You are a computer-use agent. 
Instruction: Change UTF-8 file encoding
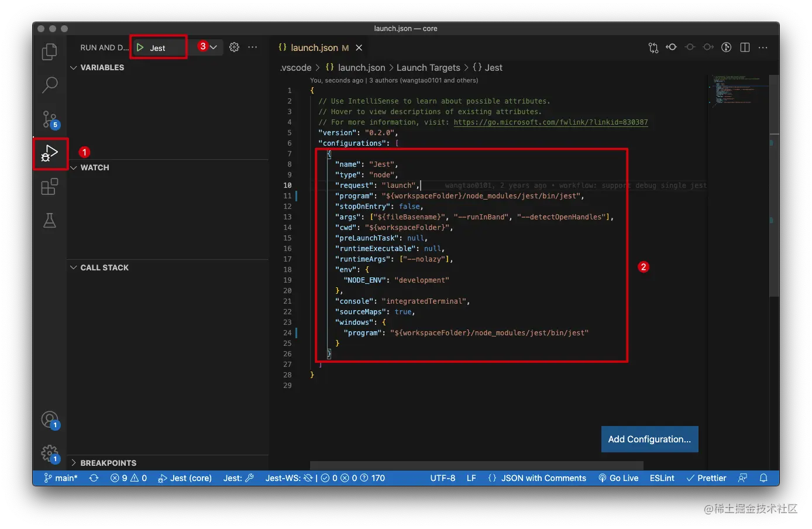443,478
